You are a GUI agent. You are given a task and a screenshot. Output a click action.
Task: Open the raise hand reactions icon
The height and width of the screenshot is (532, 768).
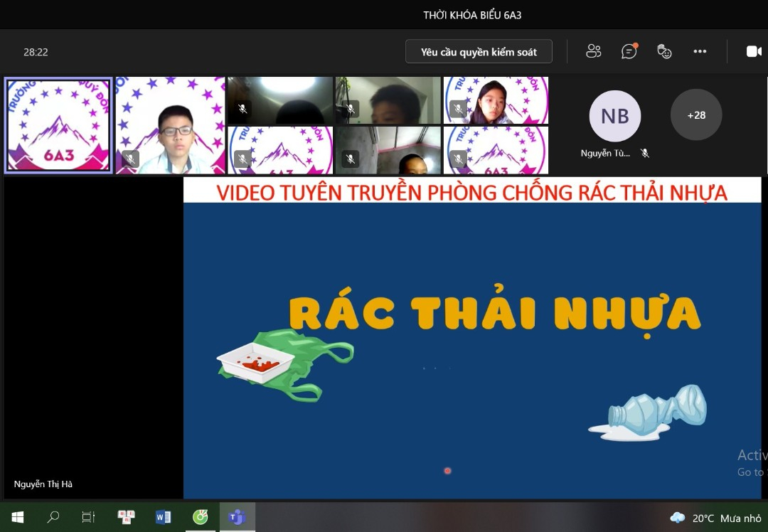click(x=664, y=51)
